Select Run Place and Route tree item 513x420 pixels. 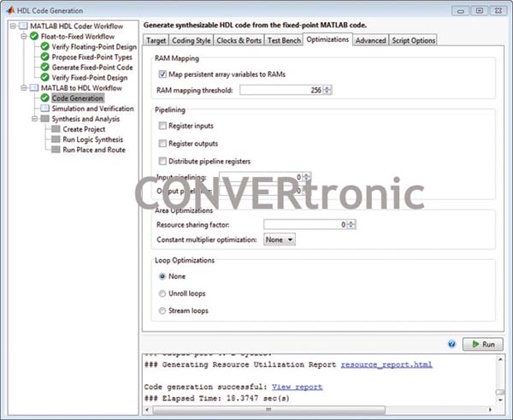point(94,150)
